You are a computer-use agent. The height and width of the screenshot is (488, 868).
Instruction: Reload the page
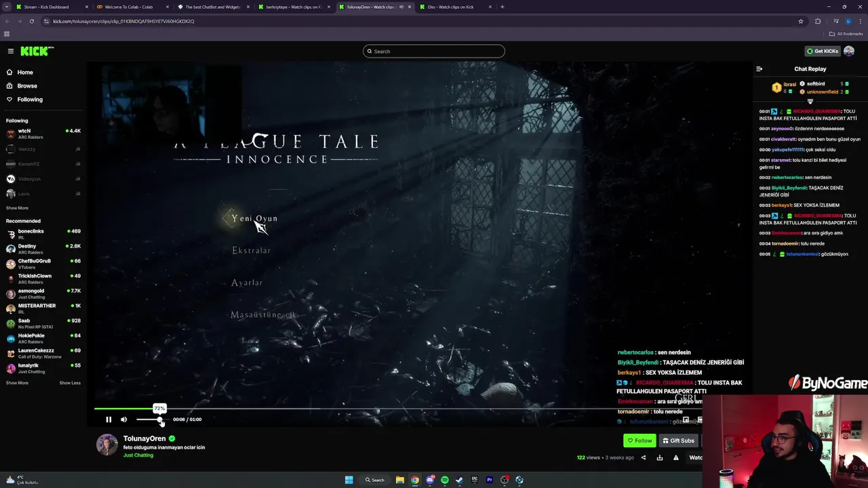pyautogui.click(x=31, y=21)
